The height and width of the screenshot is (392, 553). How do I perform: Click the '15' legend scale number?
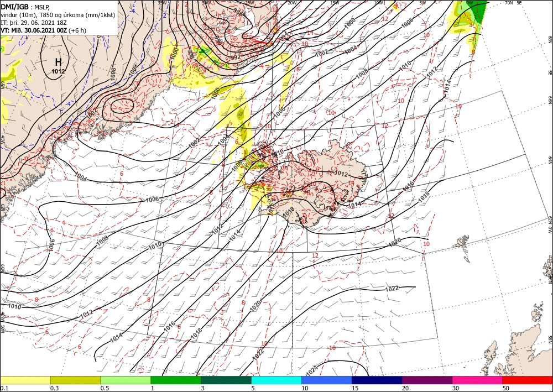[x=355, y=388]
